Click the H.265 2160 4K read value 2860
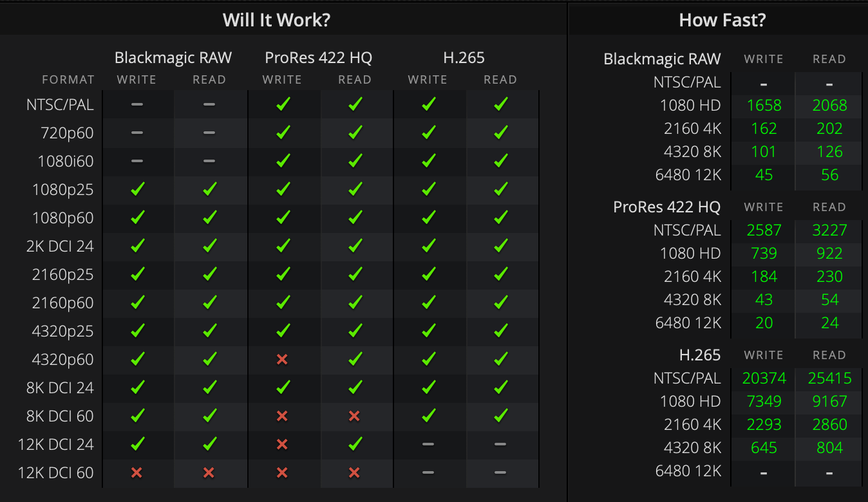 [x=829, y=425]
